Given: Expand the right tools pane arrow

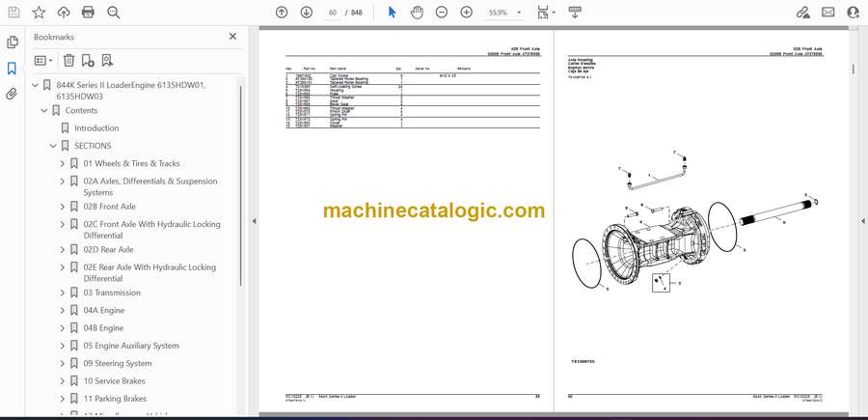Looking at the screenshot, I should coord(862,221).
